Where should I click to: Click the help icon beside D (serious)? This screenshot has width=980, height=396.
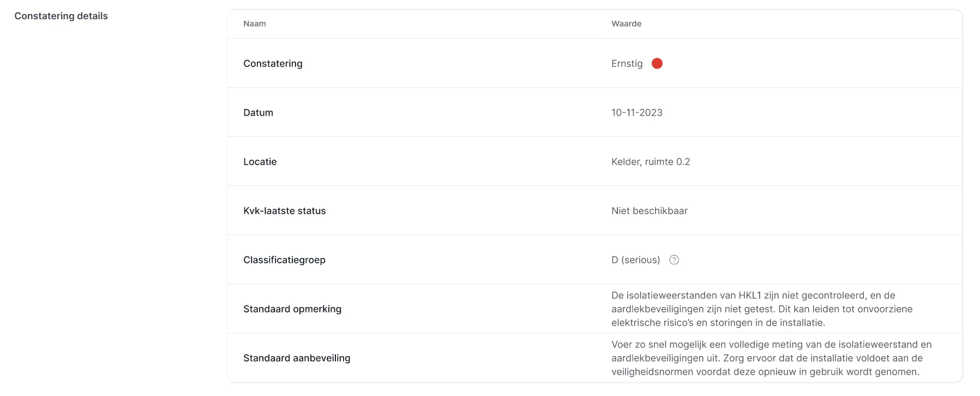tap(674, 260)
